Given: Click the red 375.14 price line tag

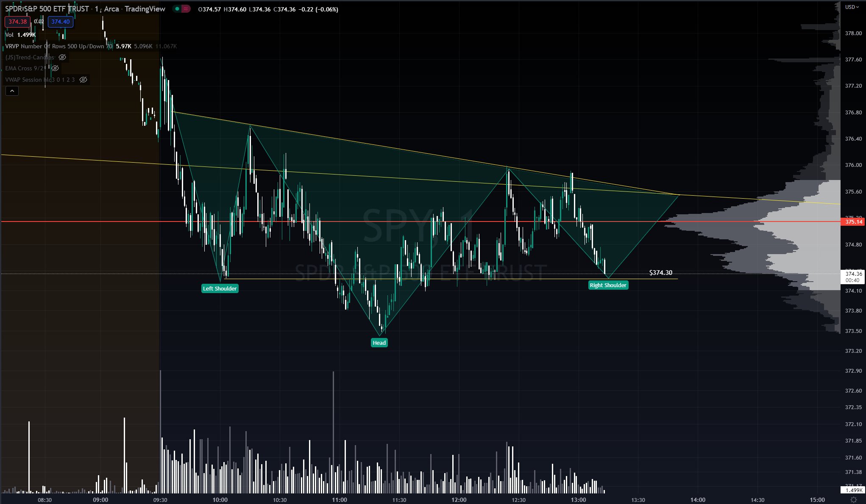Looking at the screenshot, I should 853,222.
